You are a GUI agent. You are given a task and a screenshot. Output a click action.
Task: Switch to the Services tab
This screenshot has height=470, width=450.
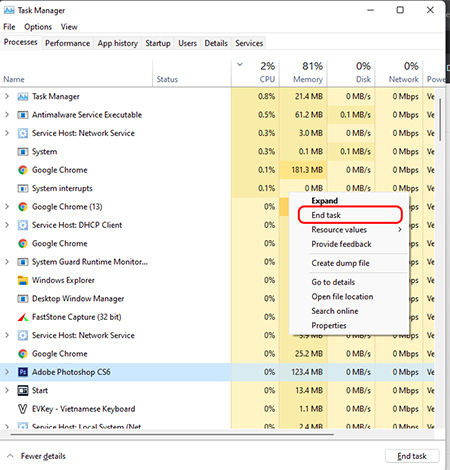(x=249, y=43)
